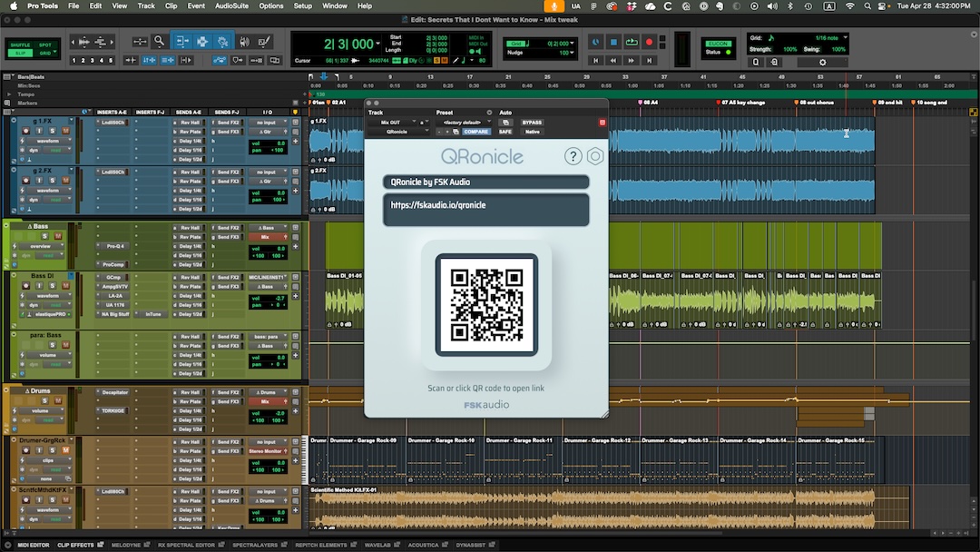Toggle plugin BYPASS button

pyautogui.click(x=532, y=123)
